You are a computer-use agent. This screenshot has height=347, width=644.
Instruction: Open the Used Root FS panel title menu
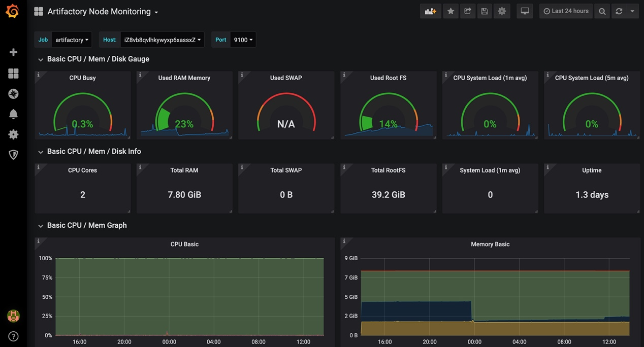tap(388, 78)
